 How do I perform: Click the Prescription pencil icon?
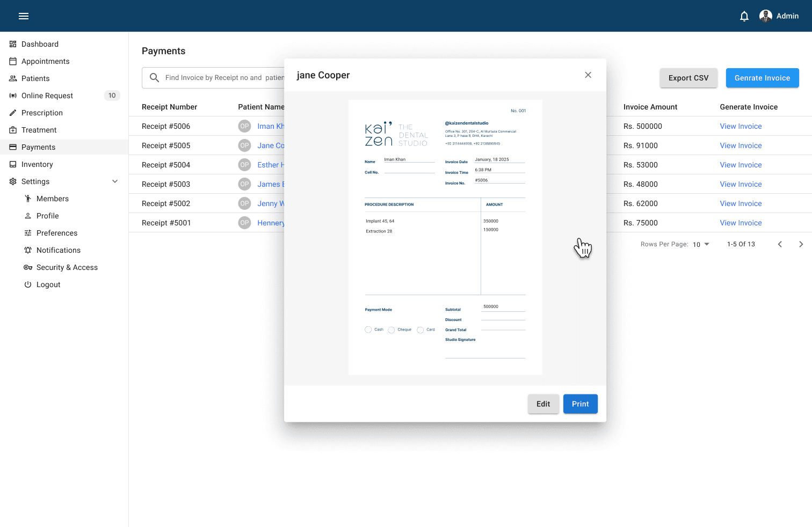coord(13,113)
